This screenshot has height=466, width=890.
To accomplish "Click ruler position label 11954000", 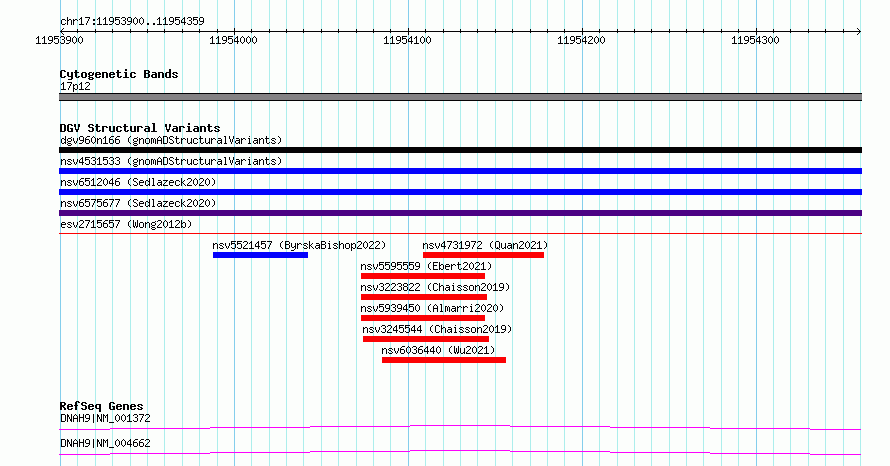I will click(233, 40).
